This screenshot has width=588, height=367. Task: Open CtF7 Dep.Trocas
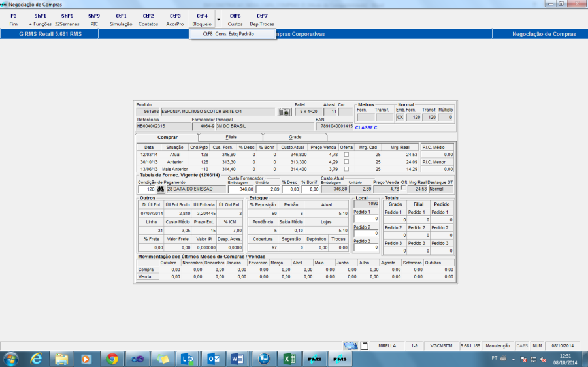(262, 20)
